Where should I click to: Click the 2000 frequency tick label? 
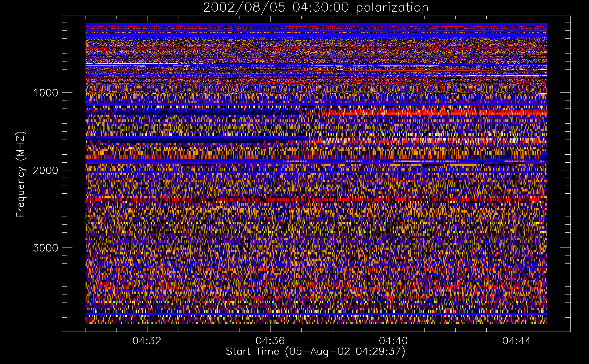46,170
